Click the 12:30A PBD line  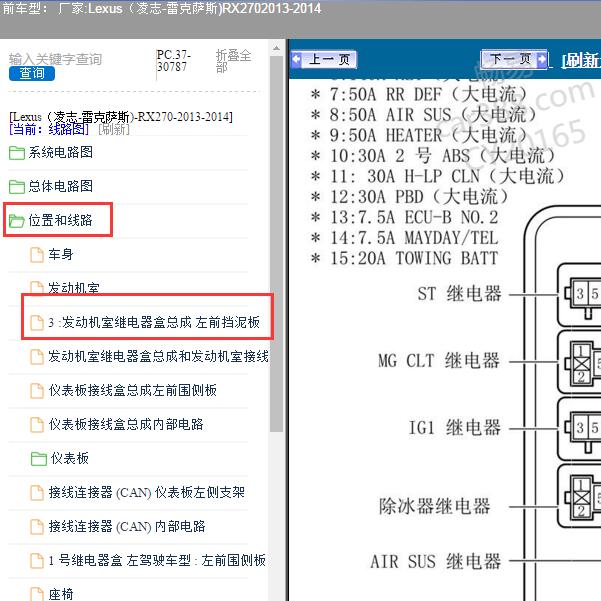(410, 197)
